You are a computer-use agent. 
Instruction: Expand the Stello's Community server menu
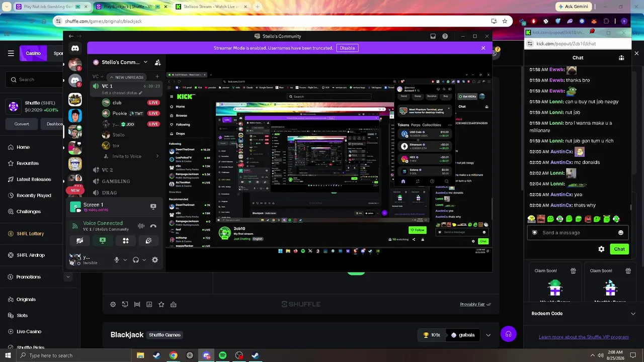coord(145,62)
